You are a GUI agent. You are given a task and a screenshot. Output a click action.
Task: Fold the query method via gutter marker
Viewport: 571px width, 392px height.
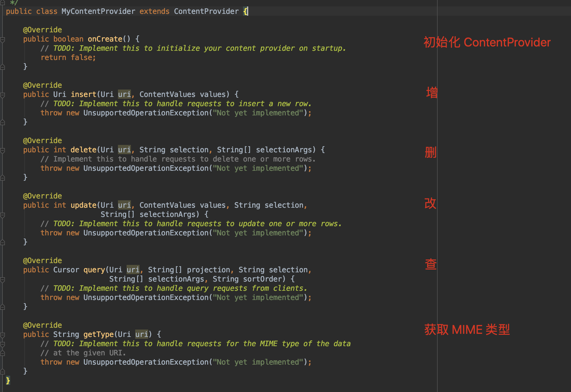[2, 280]
